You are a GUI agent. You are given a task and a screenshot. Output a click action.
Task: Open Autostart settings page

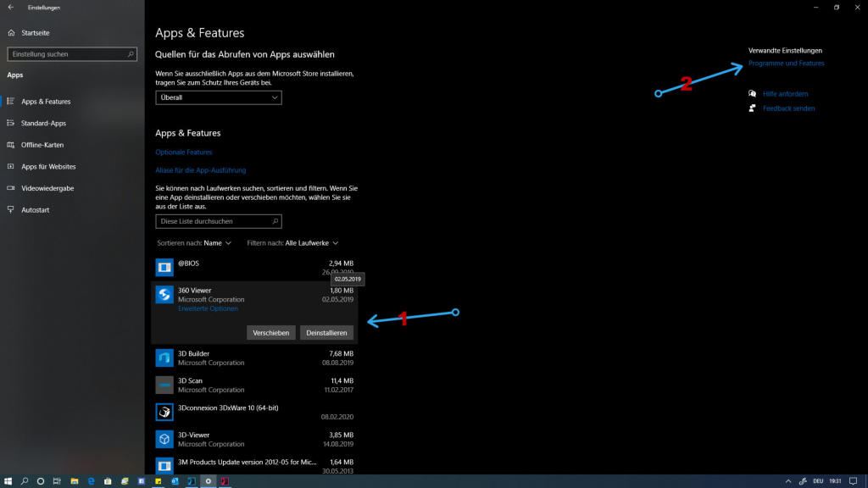point(36,210)
